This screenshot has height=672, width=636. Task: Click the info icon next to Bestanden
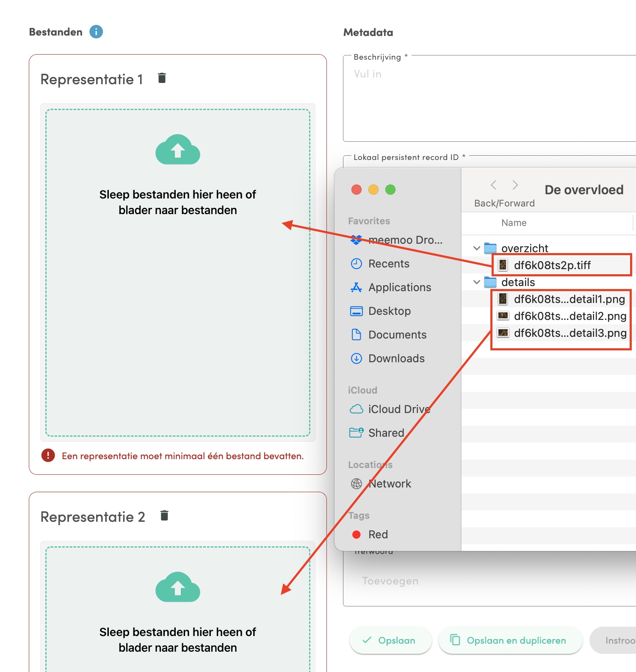(x=96, y=32)
